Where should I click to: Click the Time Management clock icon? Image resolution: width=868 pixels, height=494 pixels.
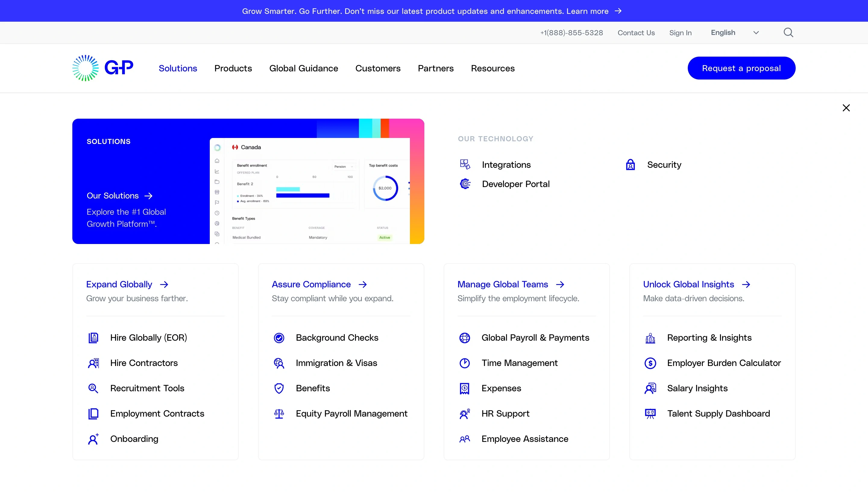pyautogui.click(x=464, y=363)
